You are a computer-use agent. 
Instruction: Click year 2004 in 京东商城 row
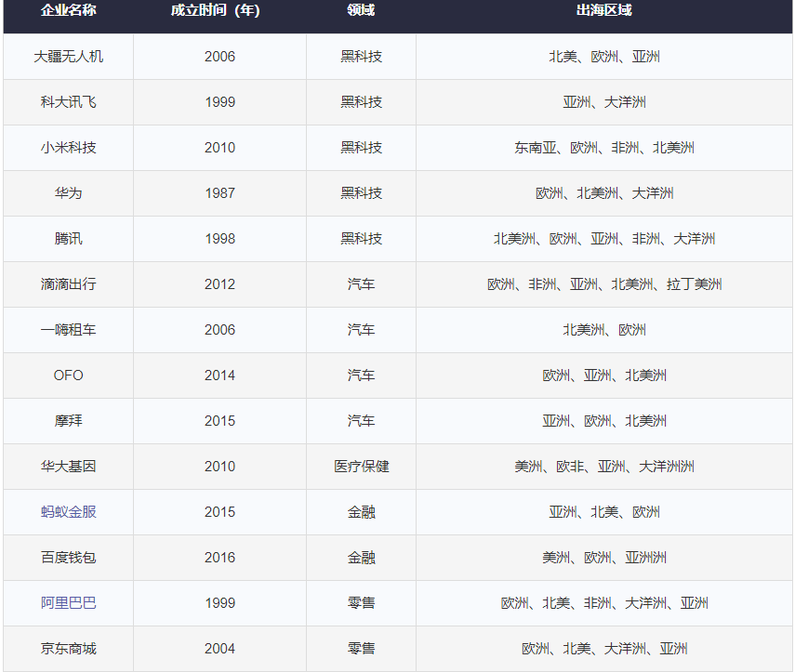[220, 649]
